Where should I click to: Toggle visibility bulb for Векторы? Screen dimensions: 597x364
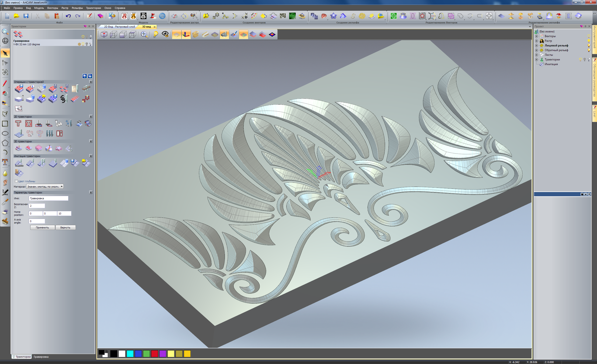589,36
